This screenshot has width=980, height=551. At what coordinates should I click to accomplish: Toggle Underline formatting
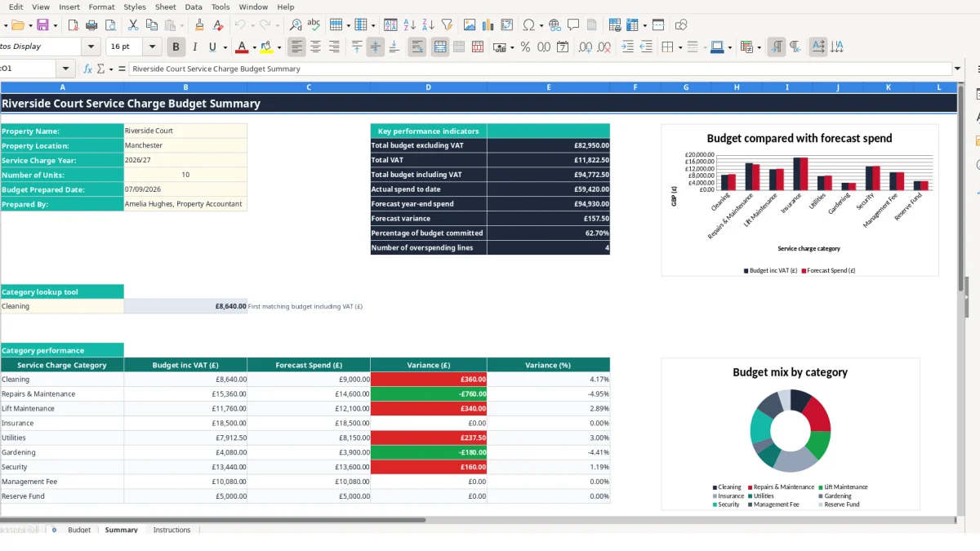[213, 47]
